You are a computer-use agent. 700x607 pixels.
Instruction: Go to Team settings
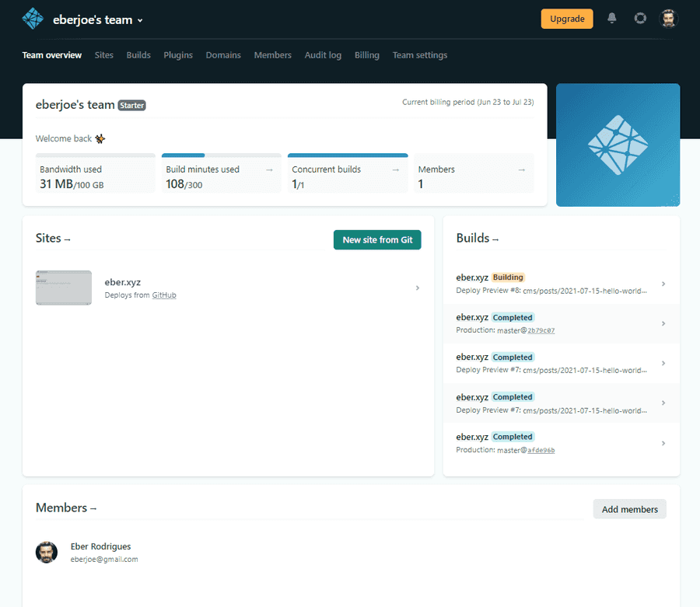(419, 55)
